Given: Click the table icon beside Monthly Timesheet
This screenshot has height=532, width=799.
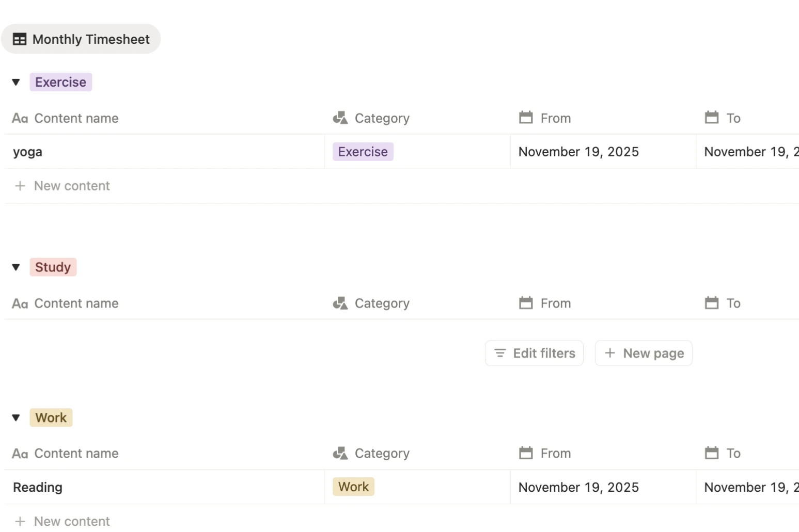Looking at the screenshot, I should pyautogui.click(x=19, y=39).
